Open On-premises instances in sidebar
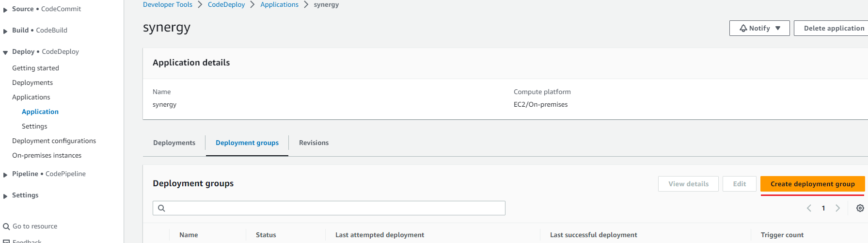The height and width of the screenshot is (243, 868). click(x=47, y=156)
